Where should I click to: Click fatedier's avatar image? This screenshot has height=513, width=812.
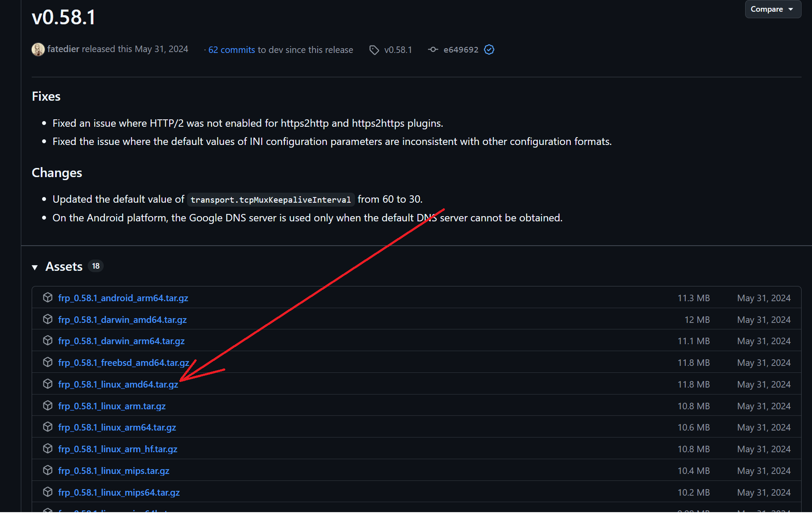click(x=38, y=49)
